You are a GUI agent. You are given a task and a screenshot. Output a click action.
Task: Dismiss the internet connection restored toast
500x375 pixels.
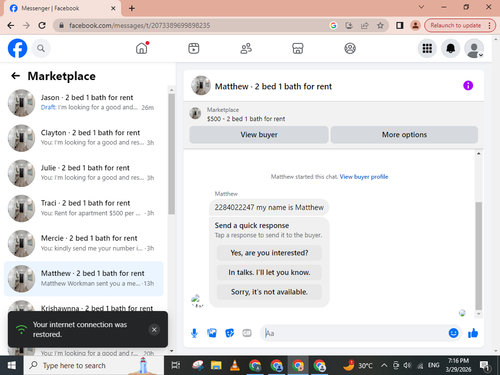[154, 330]
